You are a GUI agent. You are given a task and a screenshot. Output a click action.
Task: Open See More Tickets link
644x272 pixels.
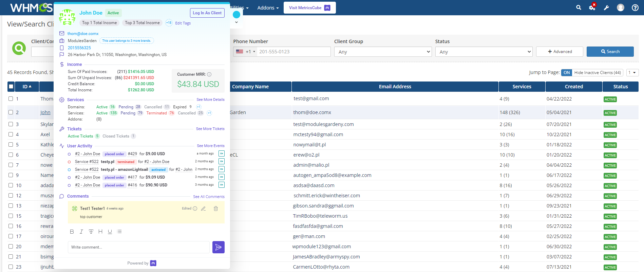pyautogui.click(x=210, y=129)
